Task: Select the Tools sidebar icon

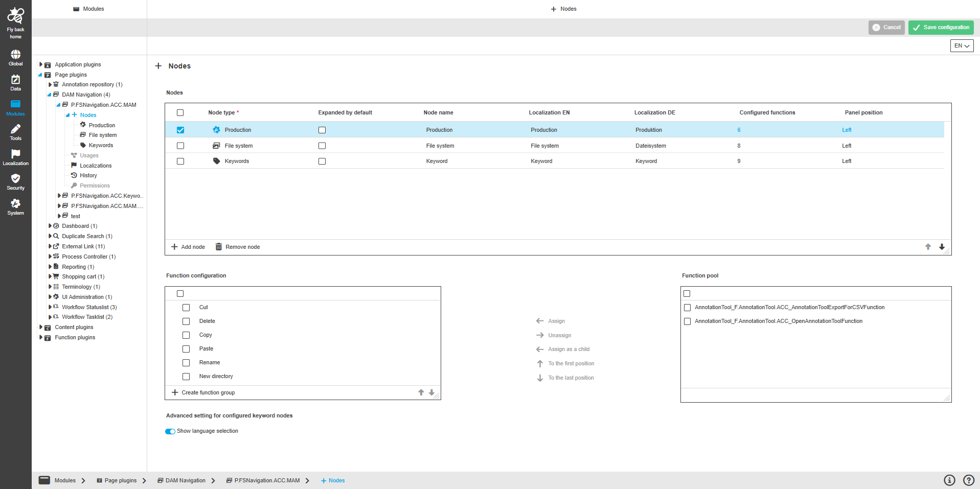Action: point(15,132)
